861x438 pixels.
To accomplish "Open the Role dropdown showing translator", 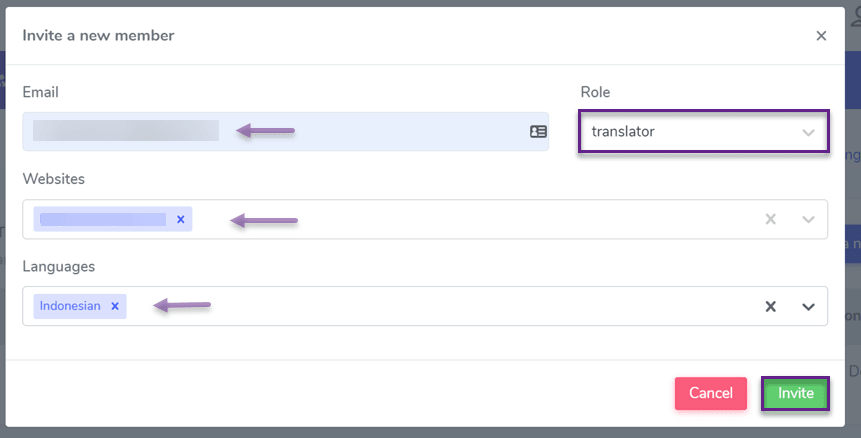I will pos(703,131).
